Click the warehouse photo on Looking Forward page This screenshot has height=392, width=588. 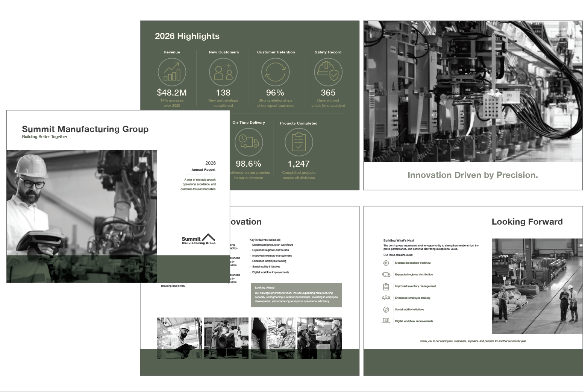(x=537, y=286)
